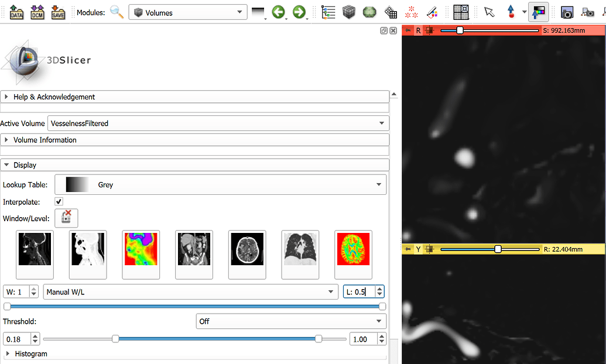Click the Window/Level lock toggle button
Viewport: 606px width, 364px height.
(x=66, y=218)
